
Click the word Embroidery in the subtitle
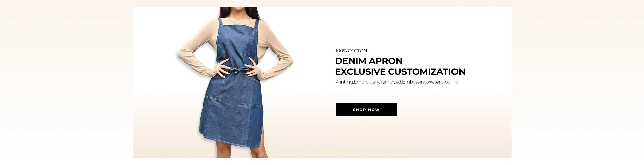pos(366,82)
